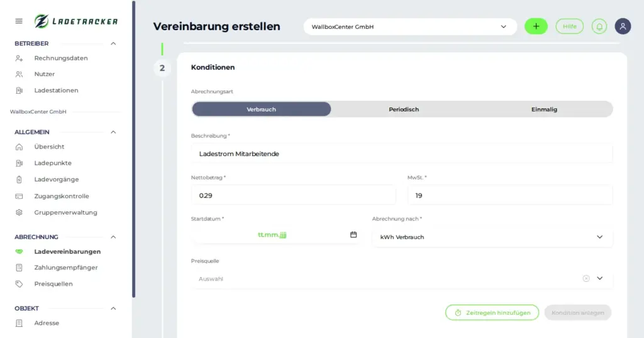Click the Ladepunkte sidebar icon

[19, 163]
